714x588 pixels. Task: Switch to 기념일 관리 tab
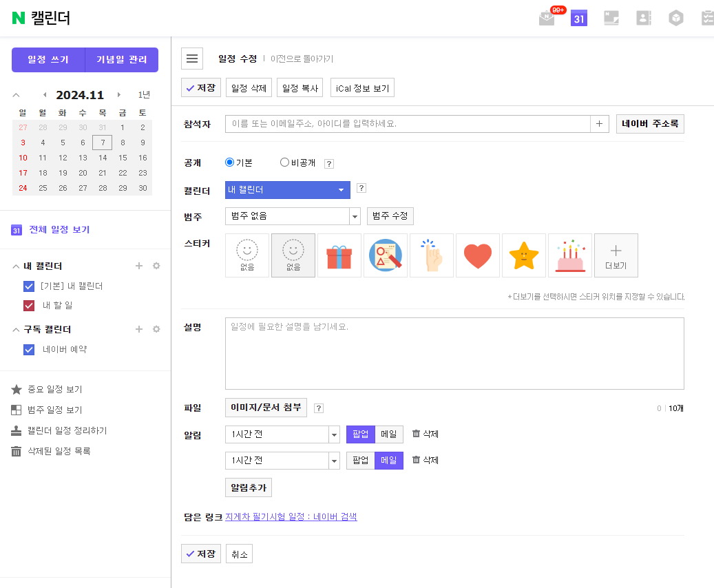point(121,60)
